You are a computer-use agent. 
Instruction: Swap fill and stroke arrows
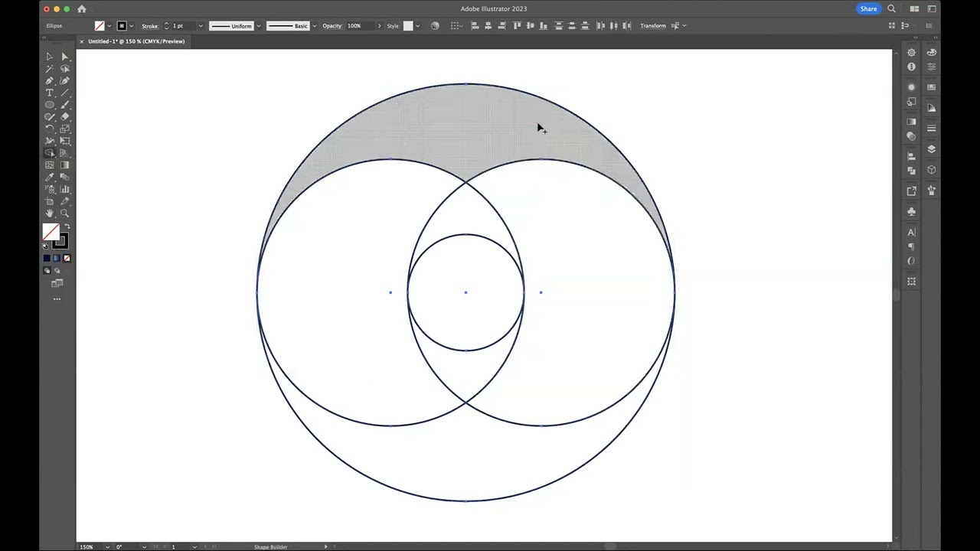point(67,227)
